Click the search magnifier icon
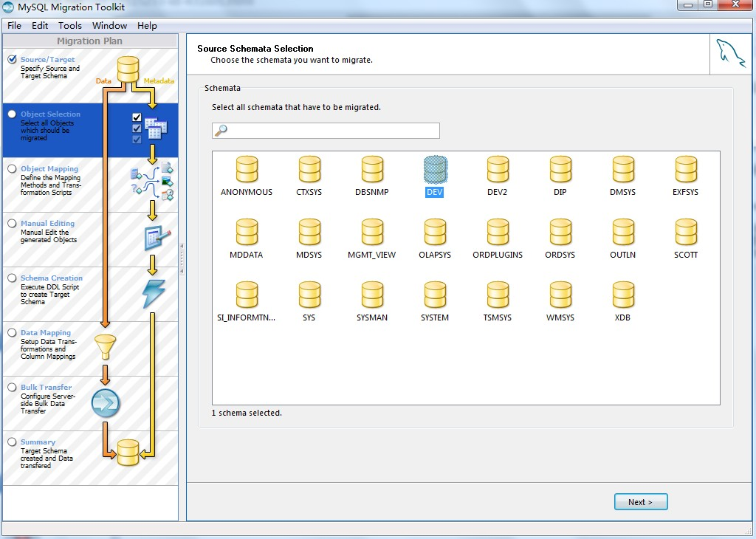 tap(221, 130)
